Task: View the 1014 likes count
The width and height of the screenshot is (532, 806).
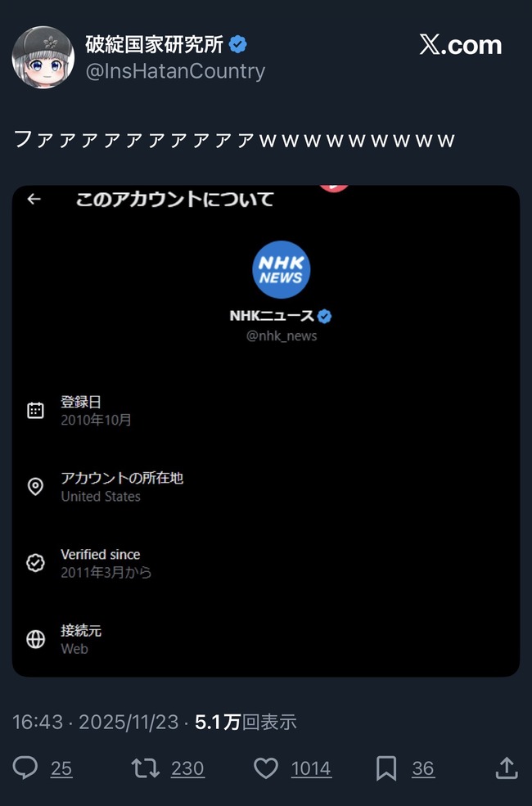Action: (x=311, y=768)
